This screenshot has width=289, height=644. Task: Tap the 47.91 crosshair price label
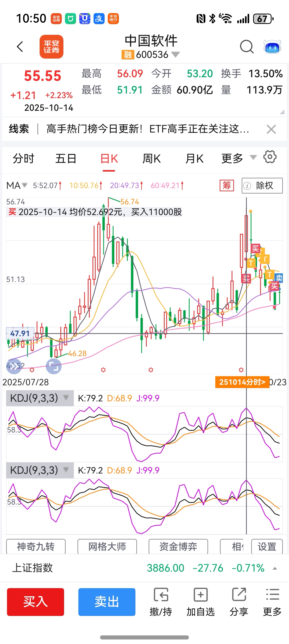20,333
